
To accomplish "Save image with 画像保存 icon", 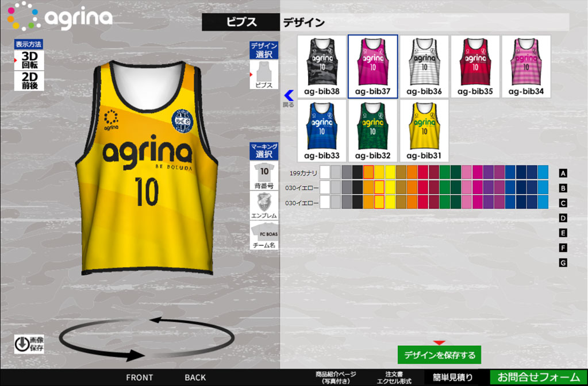I will pyautogui.click(x=29, y=344).
